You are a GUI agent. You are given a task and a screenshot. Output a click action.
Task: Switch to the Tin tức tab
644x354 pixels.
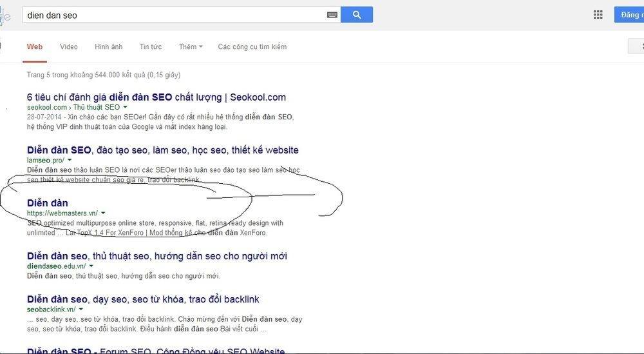click(150, 47)
